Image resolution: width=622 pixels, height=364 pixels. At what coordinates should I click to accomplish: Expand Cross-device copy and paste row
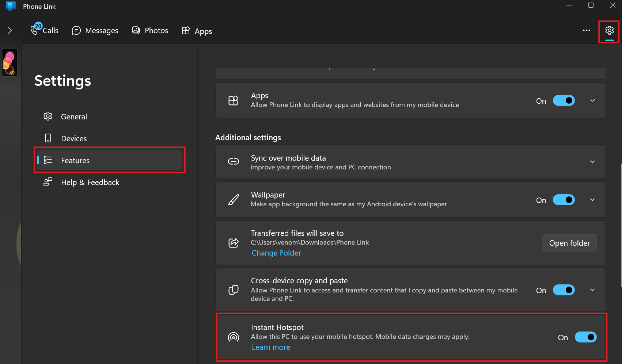[592, 290]
